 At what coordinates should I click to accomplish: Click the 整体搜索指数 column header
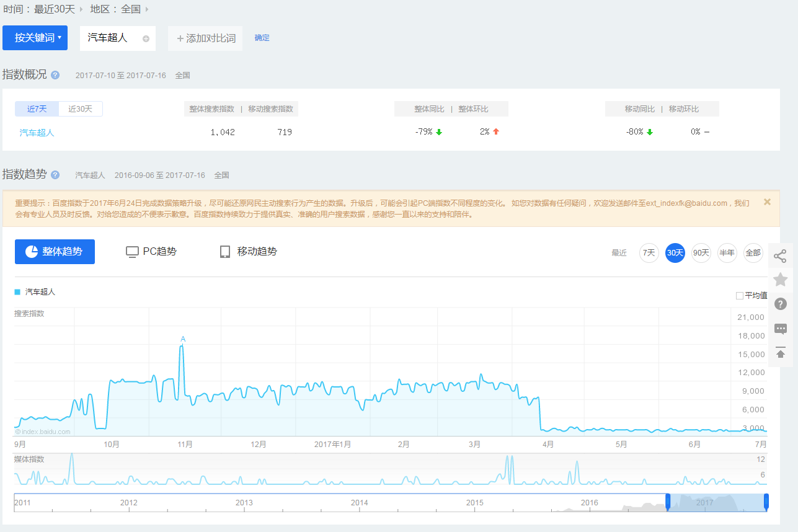212,109
